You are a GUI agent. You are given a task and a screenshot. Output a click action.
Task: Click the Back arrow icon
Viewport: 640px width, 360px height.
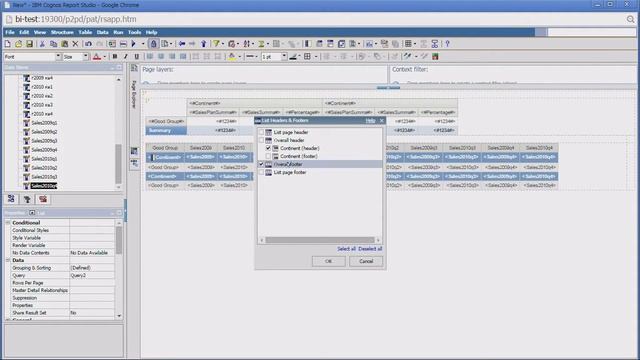tap(182, 44)
